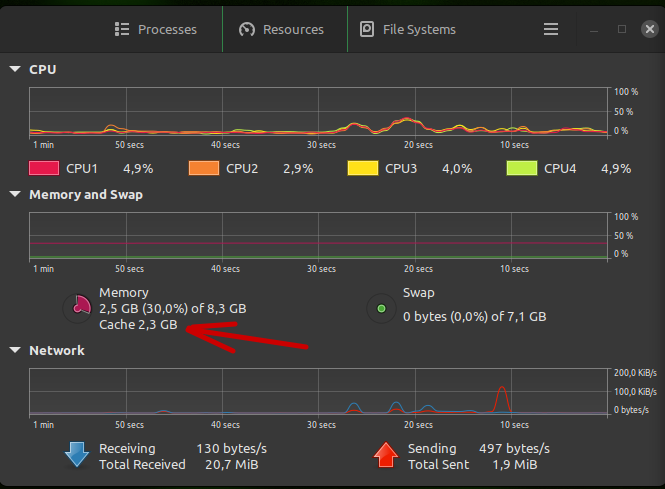Viewport: 665px width, 489px height.
Task: Change the CPU1 red color swatch
Action: click(x=44, y=168)
